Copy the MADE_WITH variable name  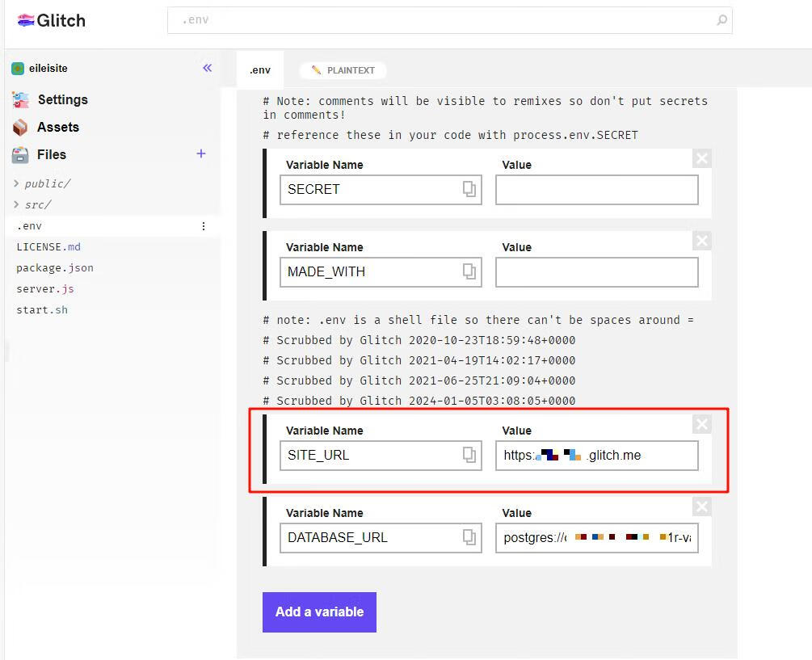(469, 271)
